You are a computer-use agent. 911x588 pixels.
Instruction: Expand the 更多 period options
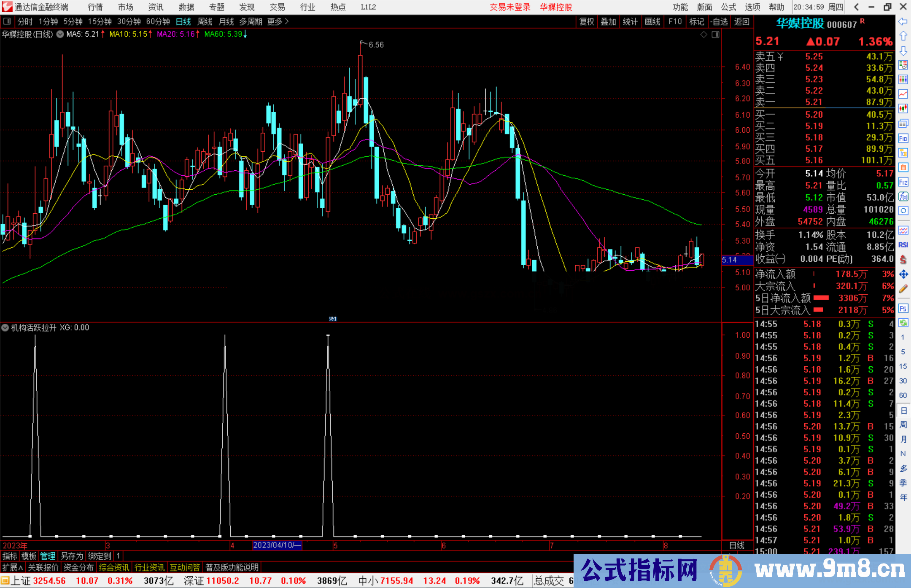[x=278, y=21]
